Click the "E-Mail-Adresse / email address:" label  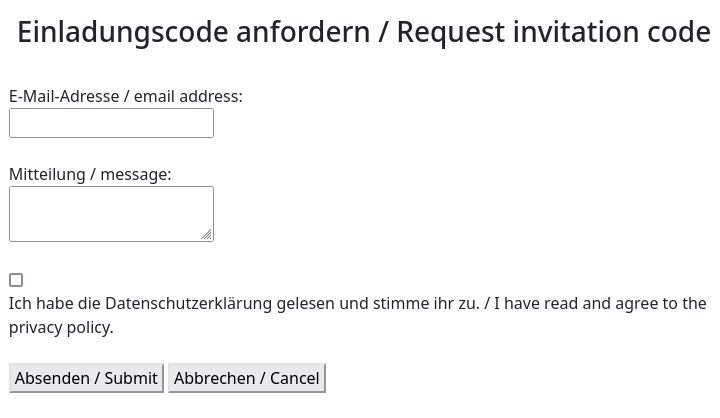pos(125,96)
